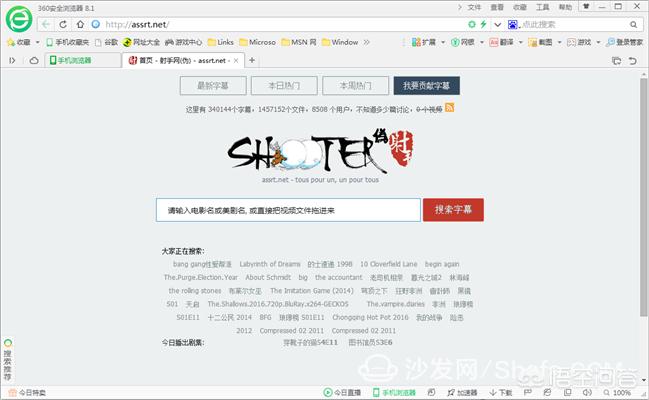Click the cloud icon beside the tabs

point(34,60)
